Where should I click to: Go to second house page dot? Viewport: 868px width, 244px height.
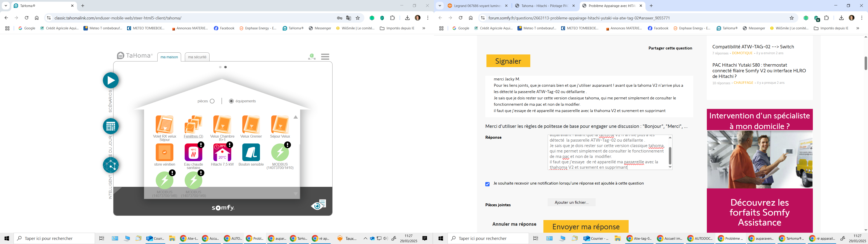pyautogui.click(x=225, y=67)
